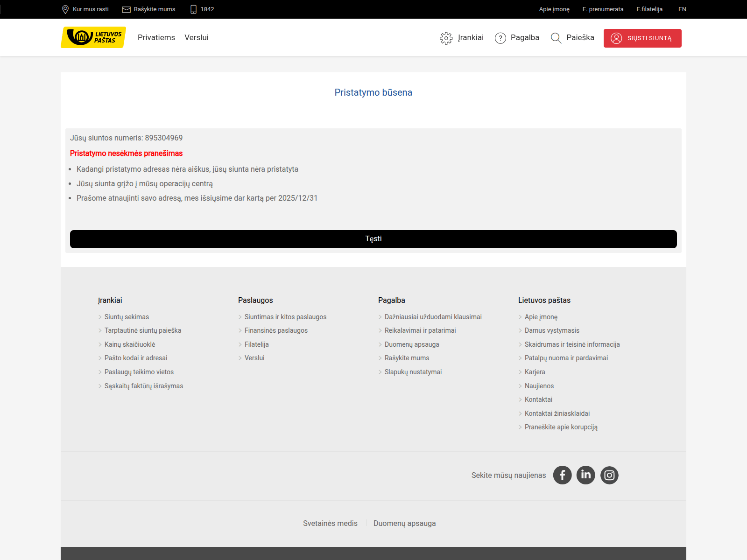Open Patalpų nuoma ir pardavimai link
Screen dimensions: 747x560
[x=566, y=358]
